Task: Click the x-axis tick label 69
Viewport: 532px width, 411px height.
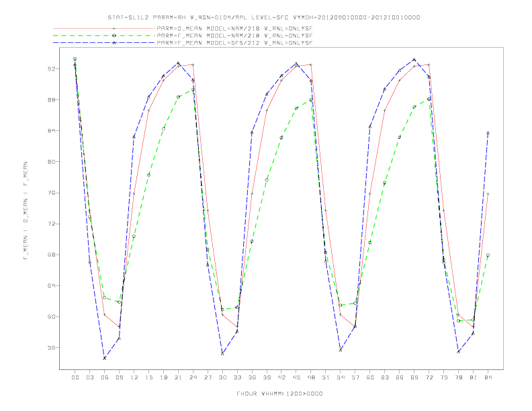Action: [414, 377]
